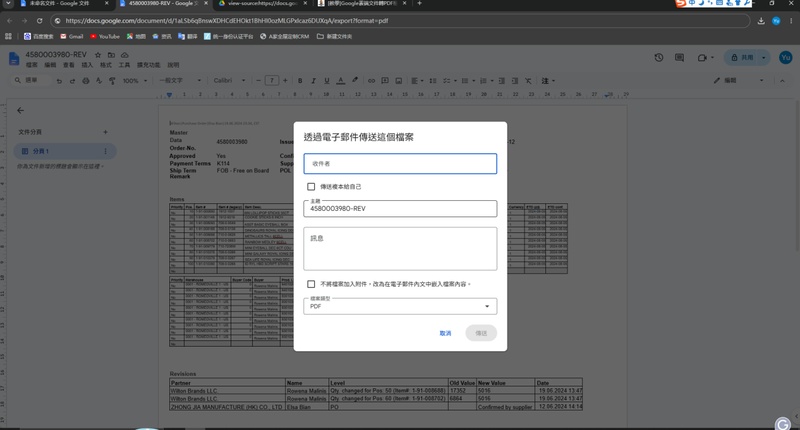800x430 pixels.
Task: Click the spell check icon in the toolbar
Action: click(99, 81)
